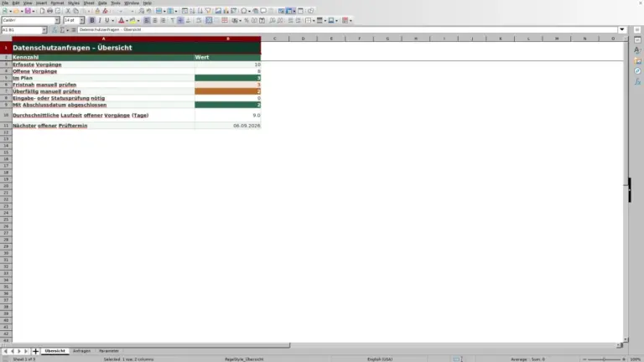Toggle Merge and Center Cells button
Image resolution: width=644 pixels, height=362 pixels.
(209, 20)
